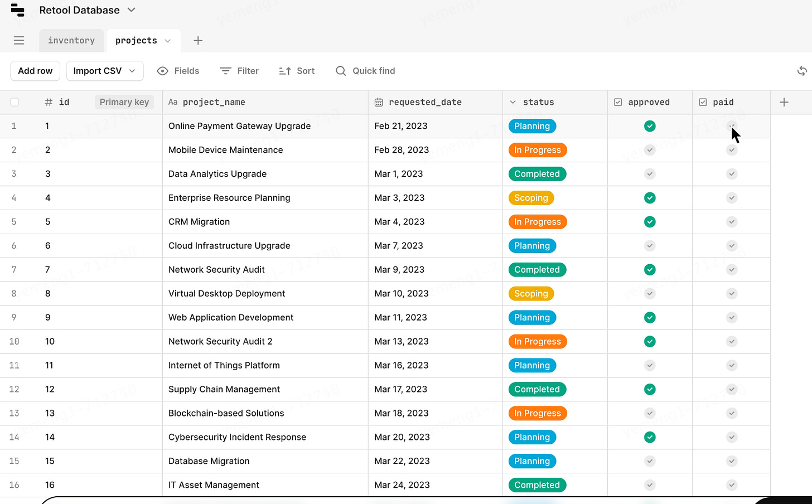Switch to the inventory tab
This screenshot has height=504, width=812.
pyautogui.click(x=71, y=40)
